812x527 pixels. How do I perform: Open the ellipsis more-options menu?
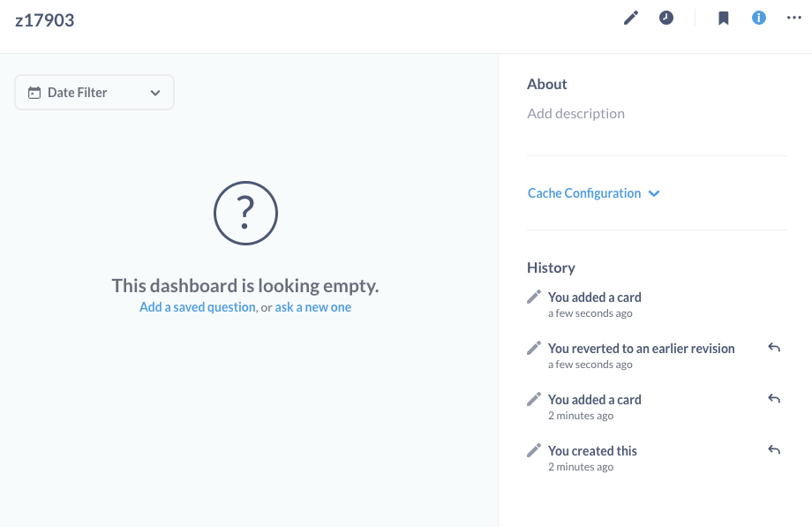793,18
